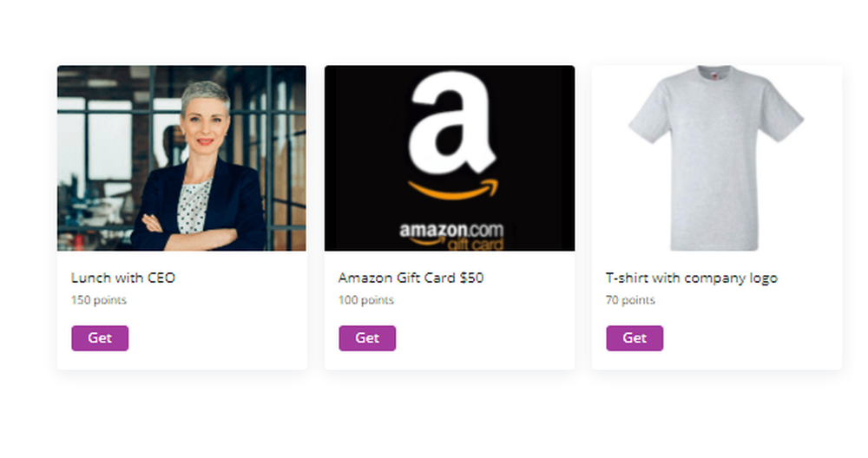Click the orange Amazon smile arrow
Image resolution: width=868 pixels, height=458 pixels.
click(x=453, y=189)
